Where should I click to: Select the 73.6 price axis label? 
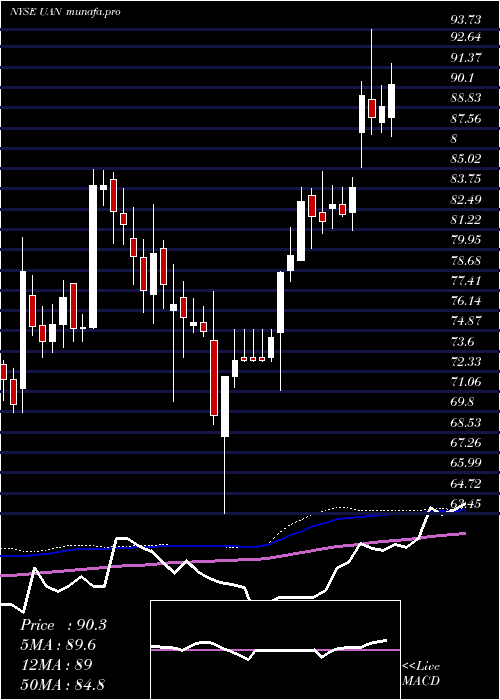(x=462, y=342)
